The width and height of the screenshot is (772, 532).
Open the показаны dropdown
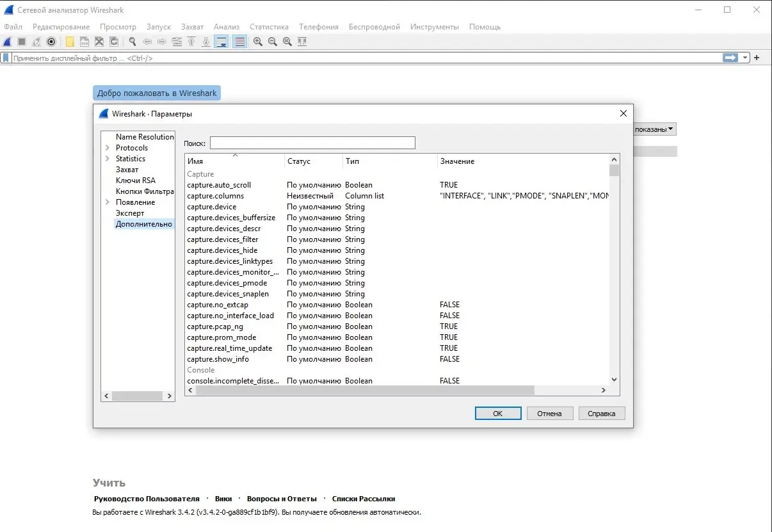click(x=654, y=129)
